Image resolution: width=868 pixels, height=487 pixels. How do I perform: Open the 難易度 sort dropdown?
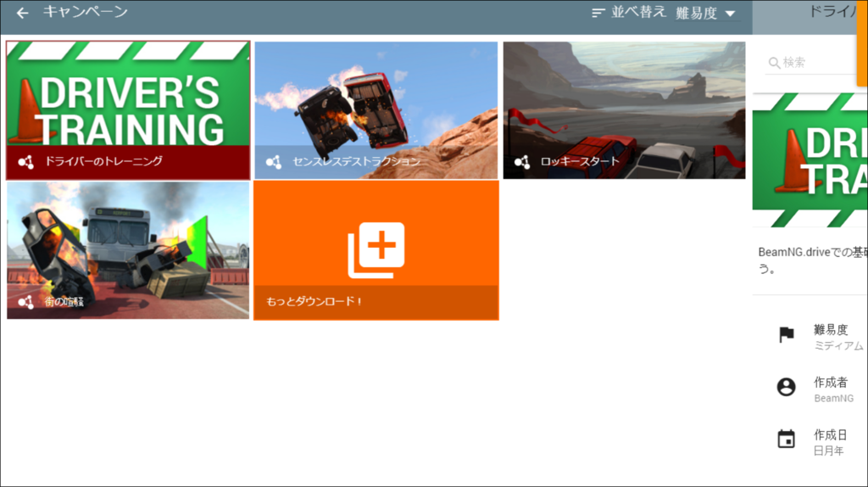pos(706,13)
